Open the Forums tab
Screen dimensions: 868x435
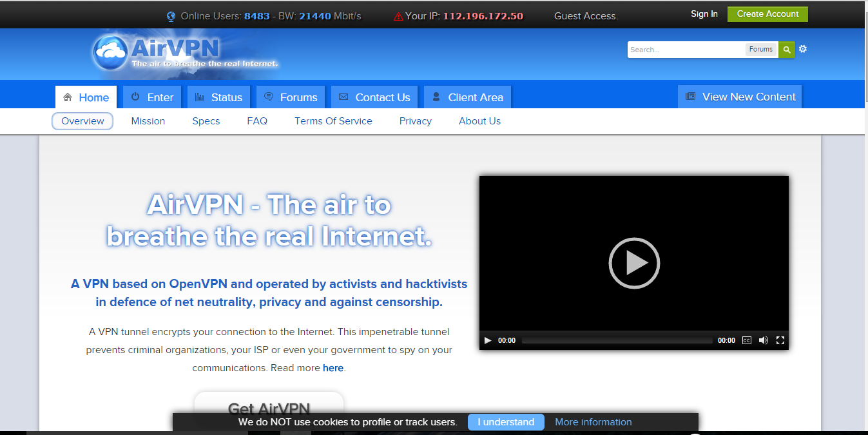tap(291, 97)
